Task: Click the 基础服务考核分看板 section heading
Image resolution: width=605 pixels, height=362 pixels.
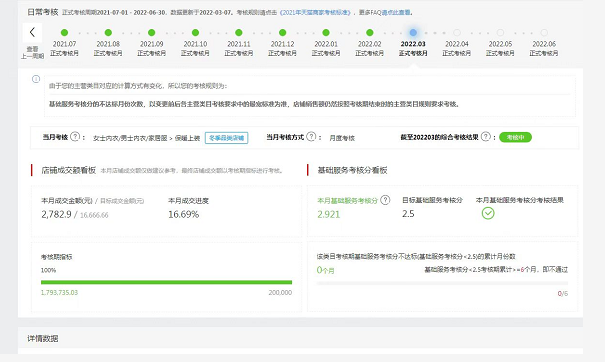Action: [352, 170]
